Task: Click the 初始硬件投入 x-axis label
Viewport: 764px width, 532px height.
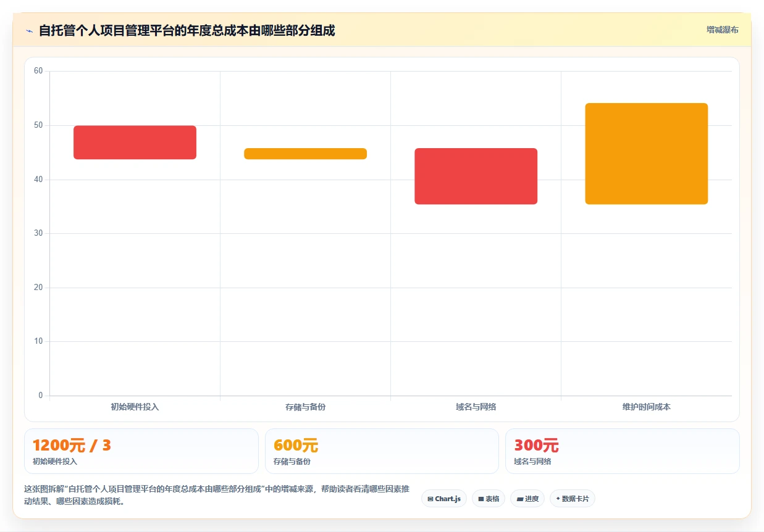Action: point(135,407)
